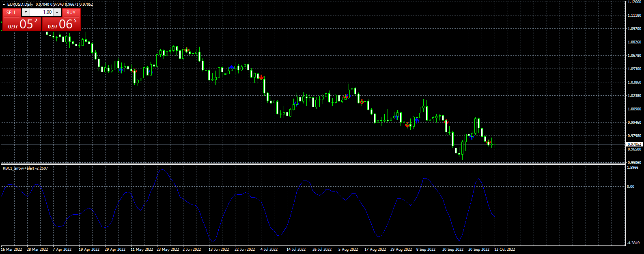
Task: Click the red BUY button
Action: coord(71,12)
